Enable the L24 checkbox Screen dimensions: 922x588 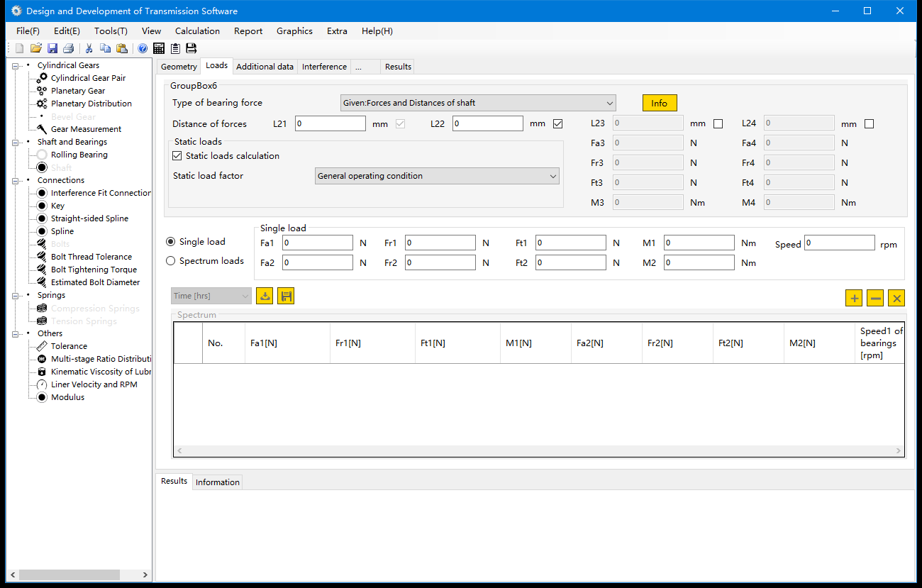click(870, 123)
